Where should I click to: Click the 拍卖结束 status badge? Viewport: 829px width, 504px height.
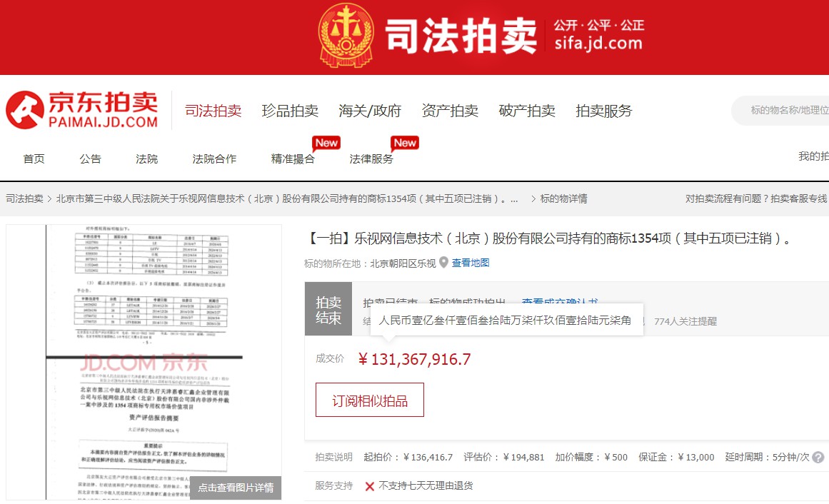(x=328, y=309)
